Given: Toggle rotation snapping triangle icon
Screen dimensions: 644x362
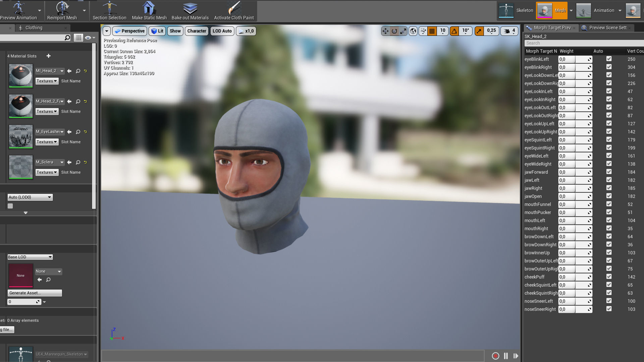Looking at the screenshot, I should [x=454, y=31].
